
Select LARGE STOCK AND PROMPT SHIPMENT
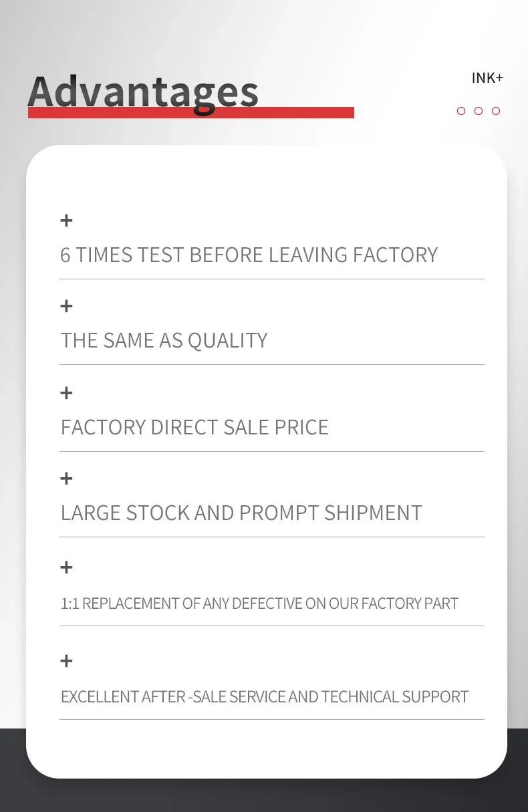tap(241, 513)
